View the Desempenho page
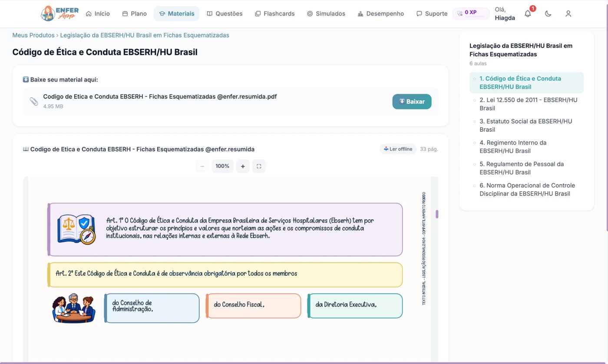Screen dimensions: 608x364 click(380, 13)
